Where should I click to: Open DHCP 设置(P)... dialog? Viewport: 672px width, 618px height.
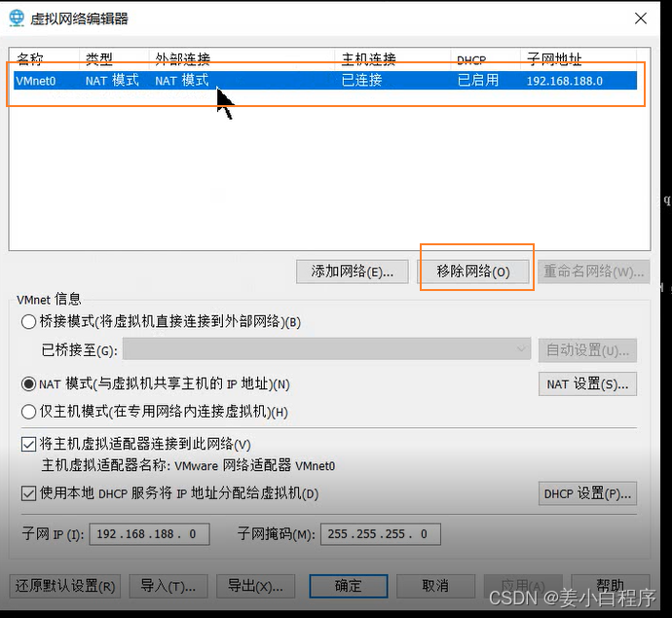click(x=587, y=493)
